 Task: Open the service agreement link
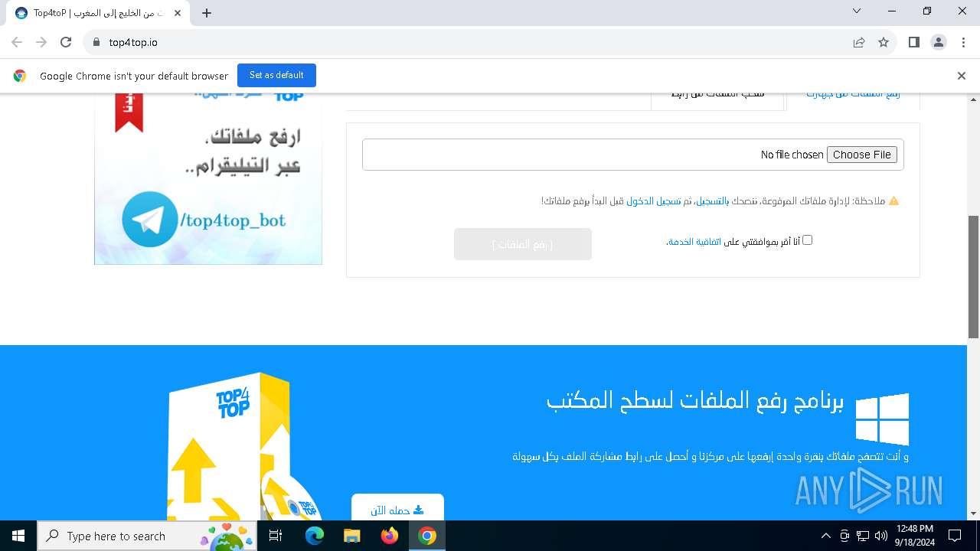click(694, 242)
